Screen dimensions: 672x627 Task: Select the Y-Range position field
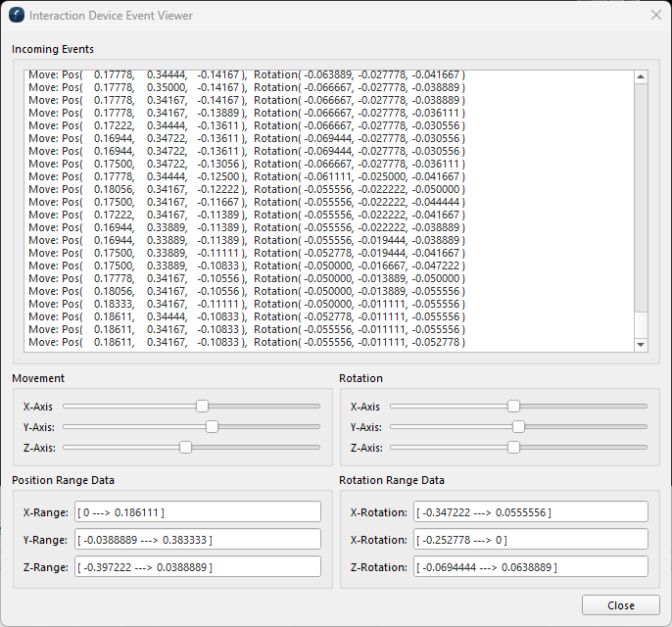click(197, 540)
